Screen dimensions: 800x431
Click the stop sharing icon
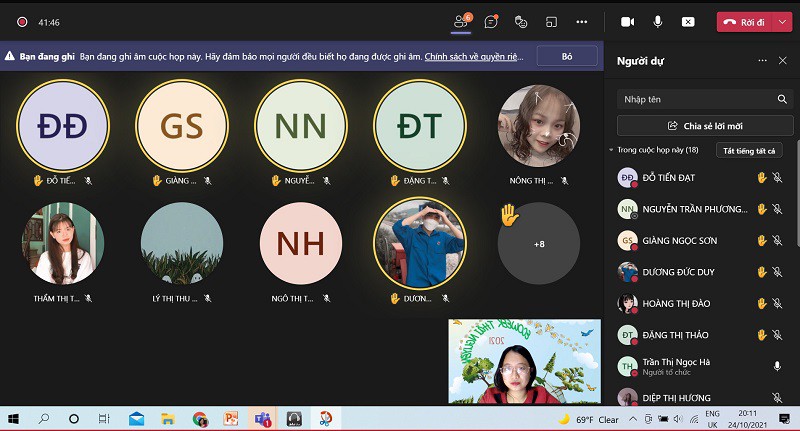688,21
